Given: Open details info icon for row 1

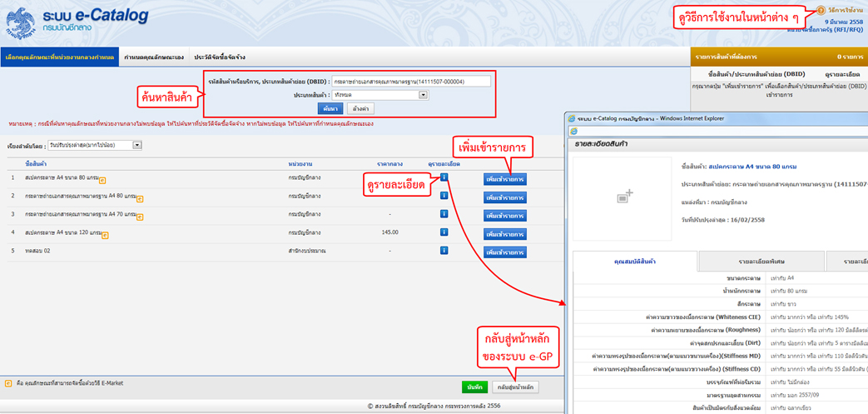Looking at the screenshot, I should (x=444, y=177).
